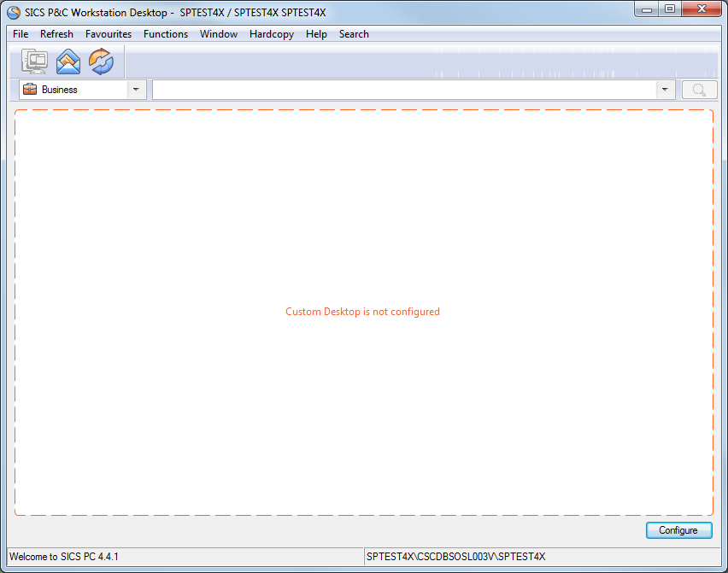Click the Refresh menu item

pyautogui.click(x=56, y=34)
